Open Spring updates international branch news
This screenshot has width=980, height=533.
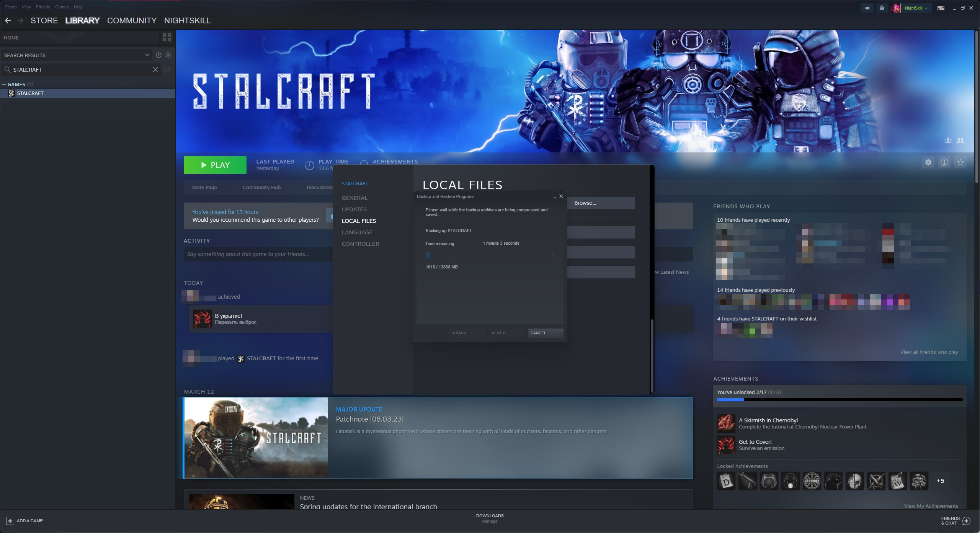(368, 506)
